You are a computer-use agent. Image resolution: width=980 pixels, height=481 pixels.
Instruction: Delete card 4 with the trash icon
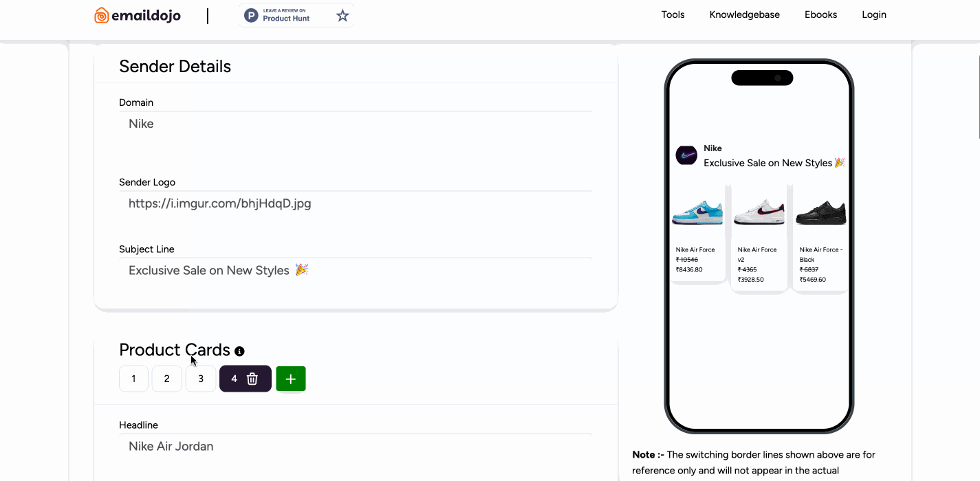252,379
